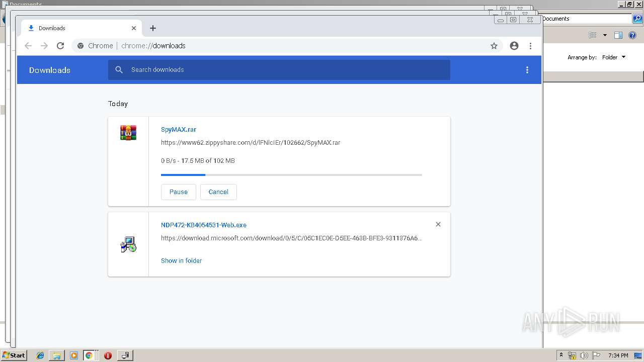The width and height of the screenshot is (644, 362).
Task: Open the Opera taskbar icon
Action: click(x=108, y=355)
